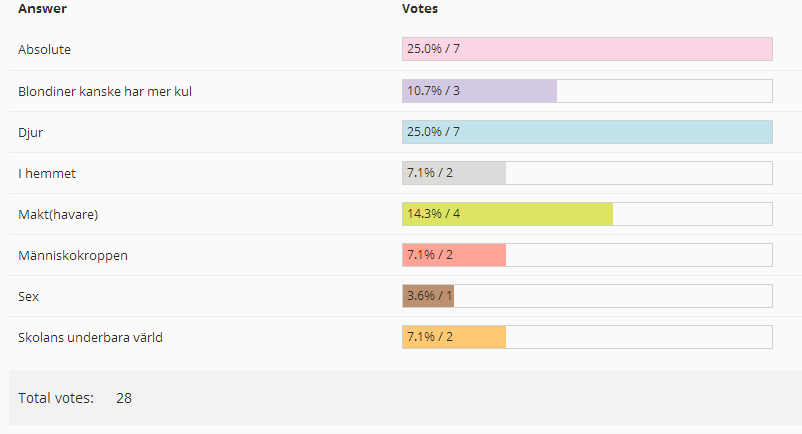This screenshot has height=434, width=802.
Task: Click the brown 3.6% vote bar
Action: (428, 296)
